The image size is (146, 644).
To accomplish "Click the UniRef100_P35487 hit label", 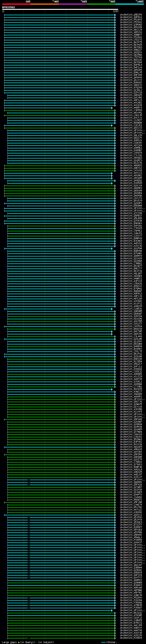I will point(131,608).
